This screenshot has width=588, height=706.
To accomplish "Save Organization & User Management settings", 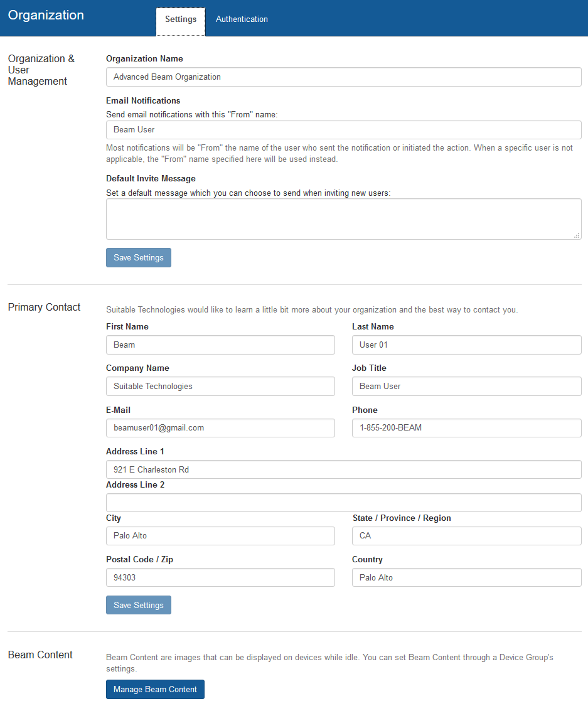I will point(139,258).
